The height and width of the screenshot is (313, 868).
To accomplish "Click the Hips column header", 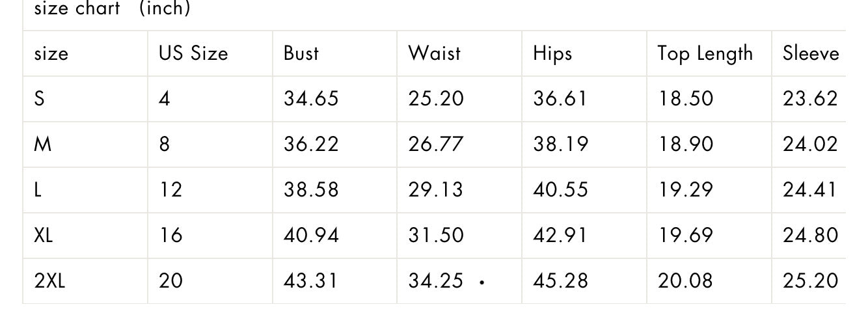I will [552, 53].
